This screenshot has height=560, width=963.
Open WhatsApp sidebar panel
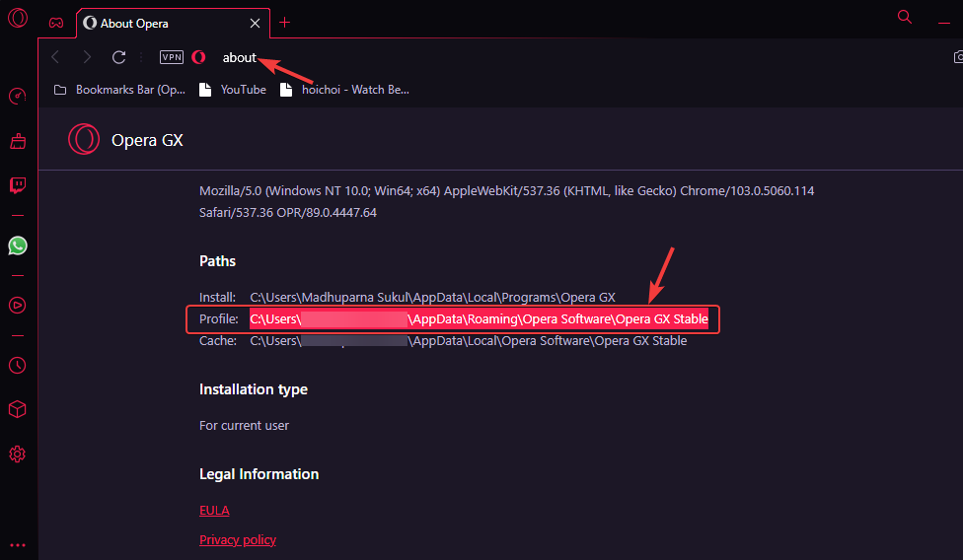tap(18, 245)
